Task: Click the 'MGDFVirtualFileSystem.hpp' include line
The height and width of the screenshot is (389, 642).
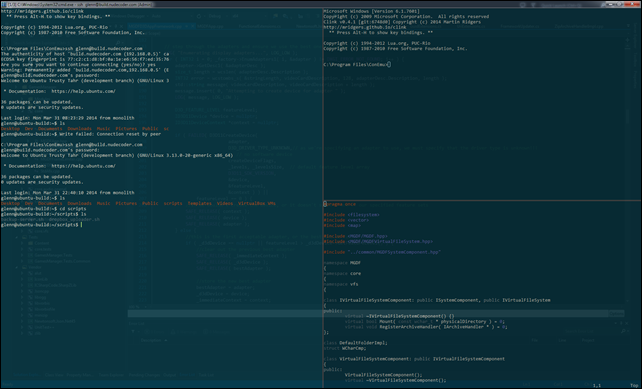Action: click(378, 242)
